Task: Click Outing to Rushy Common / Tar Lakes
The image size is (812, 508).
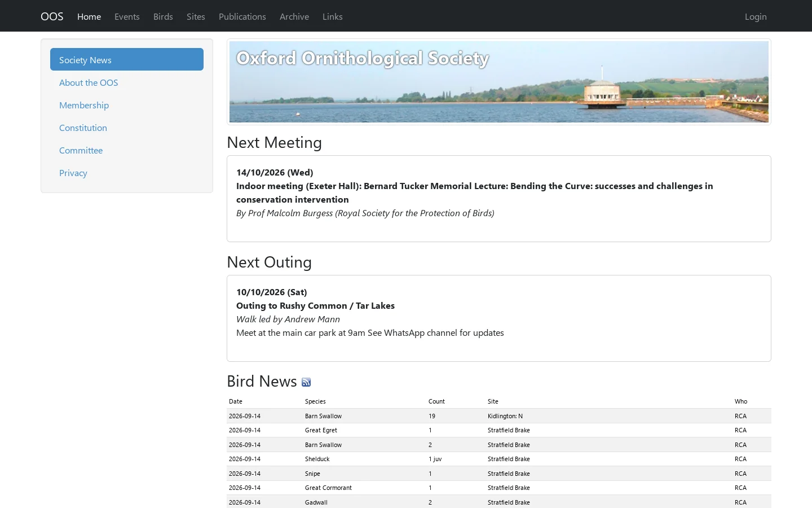Action: (x=315, y=305)
